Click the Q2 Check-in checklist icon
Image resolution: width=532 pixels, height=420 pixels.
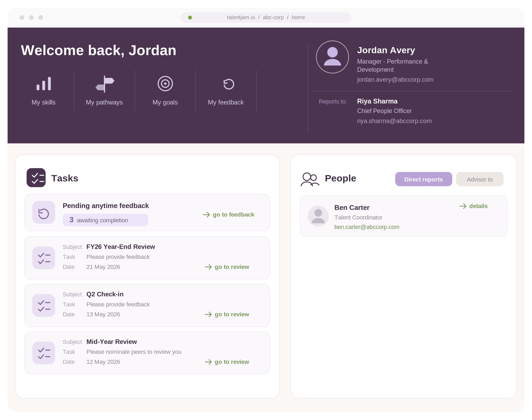point(44,305)
